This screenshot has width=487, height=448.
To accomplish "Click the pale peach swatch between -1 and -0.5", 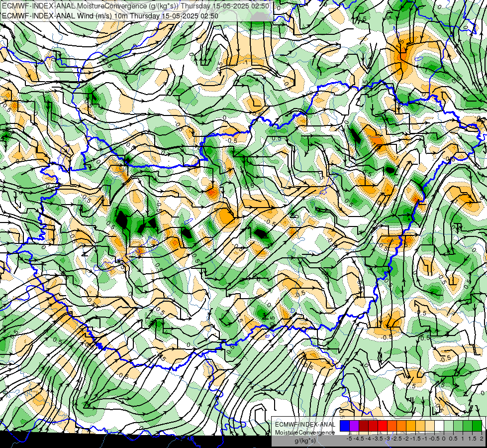I will [430, 426].
